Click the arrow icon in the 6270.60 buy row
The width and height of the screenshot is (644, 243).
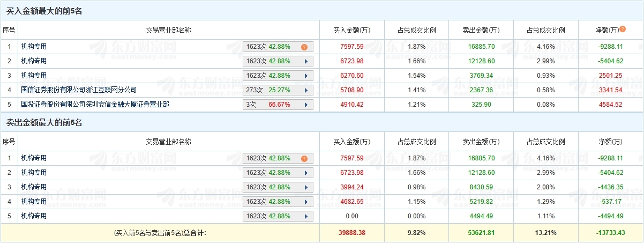click(x=306, y=76)
